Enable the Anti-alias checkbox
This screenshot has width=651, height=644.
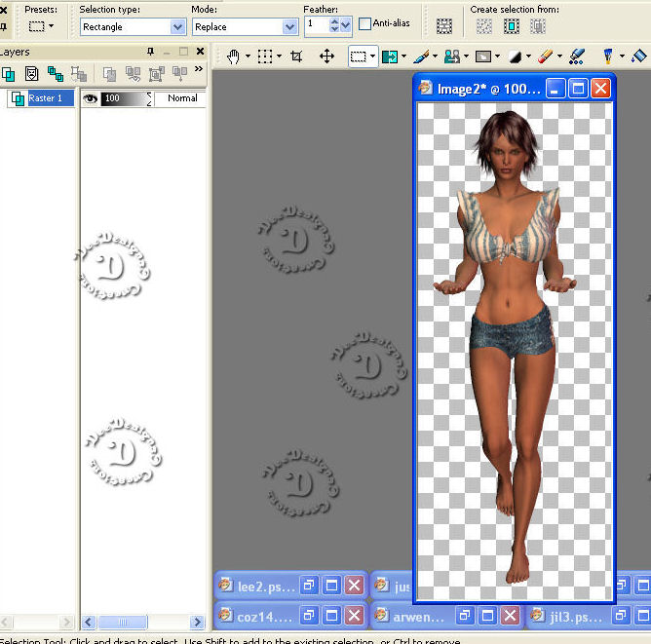click(365, 24)
